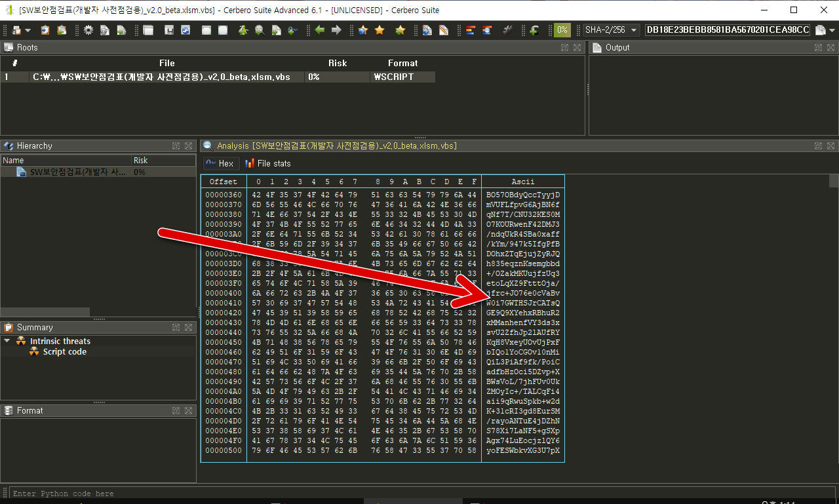Click the hash symbol toolbar icon
This screenshot has height=504, width=839.
point(507,30)
